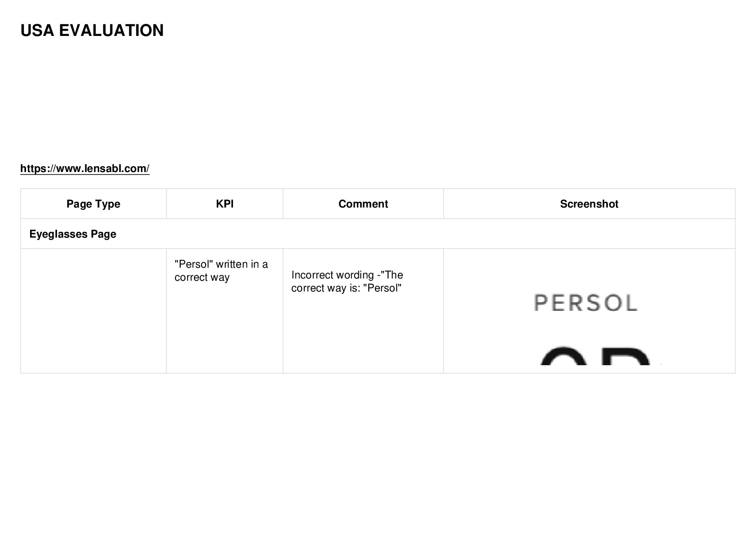Open the https://www.lensabl.com/ link

coord(85,168)
